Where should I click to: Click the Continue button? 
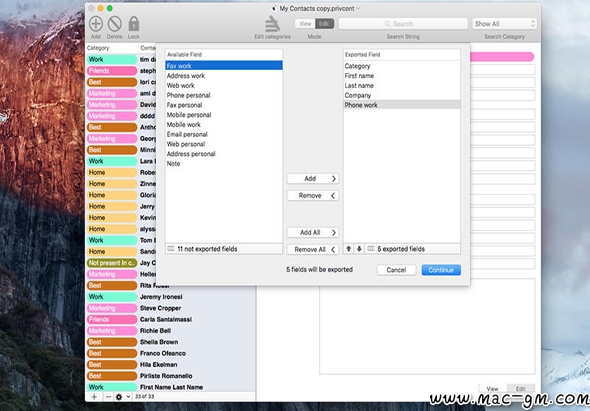click(441, 270)
